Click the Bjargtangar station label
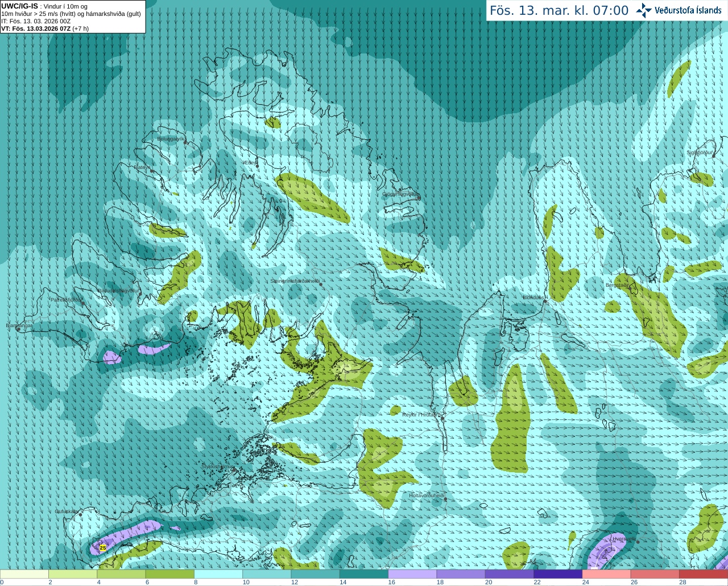The image size is (728, 586). click(x=19, y=325)
